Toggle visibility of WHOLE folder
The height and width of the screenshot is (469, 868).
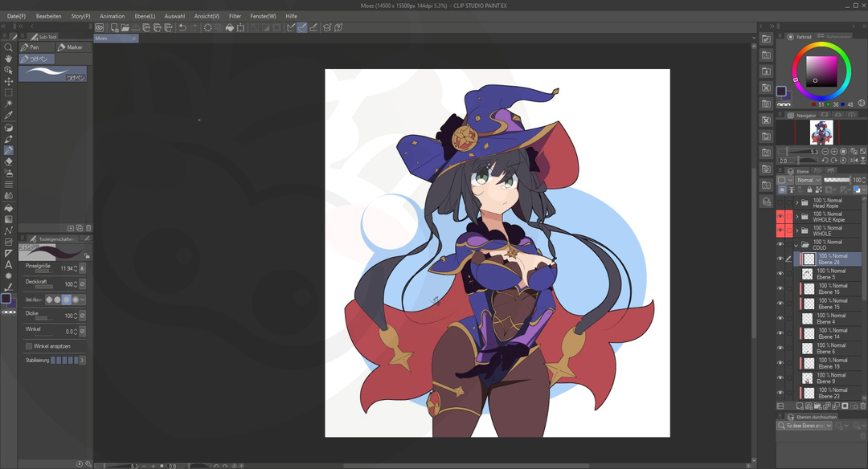pyautogui.click(x=780, y=230)
